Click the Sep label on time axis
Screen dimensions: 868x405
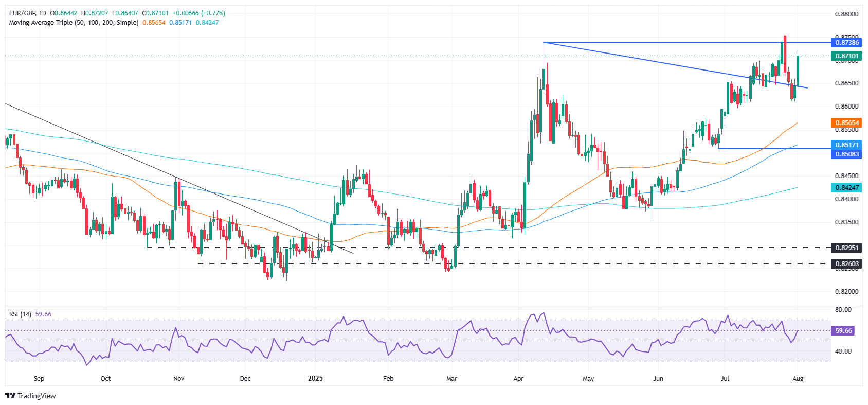(x=39, y=379)
